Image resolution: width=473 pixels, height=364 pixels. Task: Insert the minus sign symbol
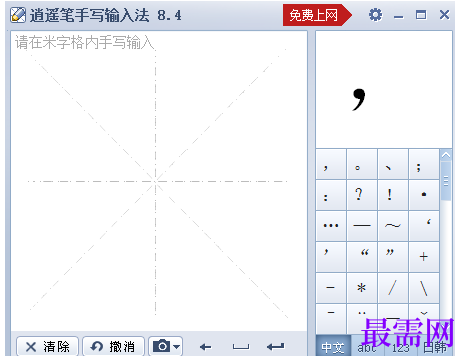pos(331,288)
